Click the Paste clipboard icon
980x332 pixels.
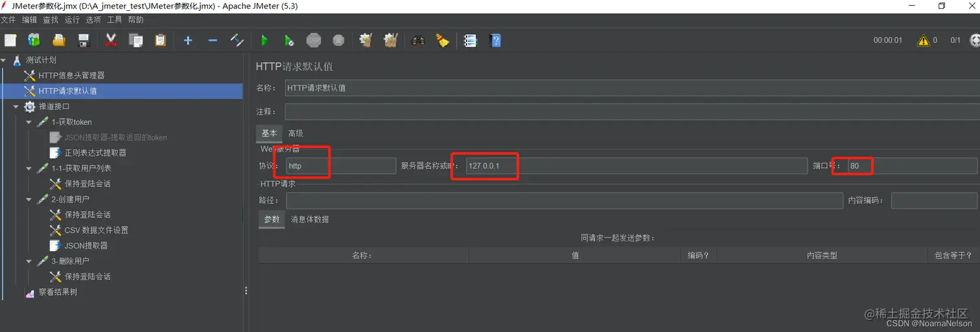(161, 40)
